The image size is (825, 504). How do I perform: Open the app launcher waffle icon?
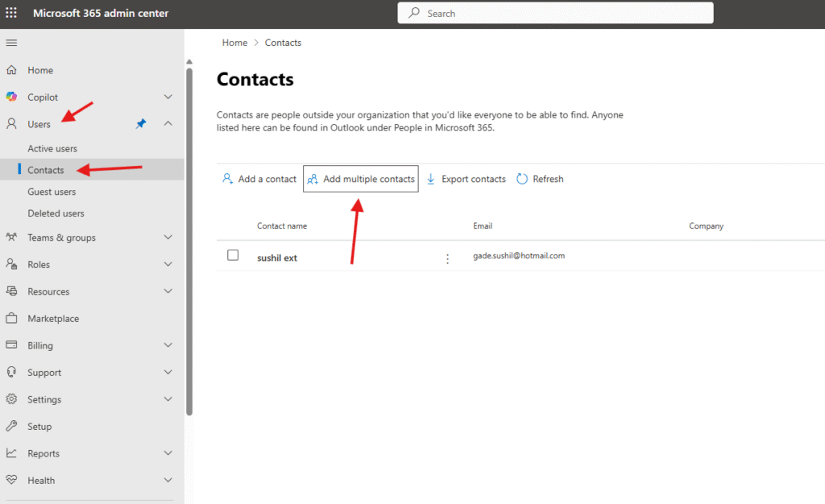(11, 13)
